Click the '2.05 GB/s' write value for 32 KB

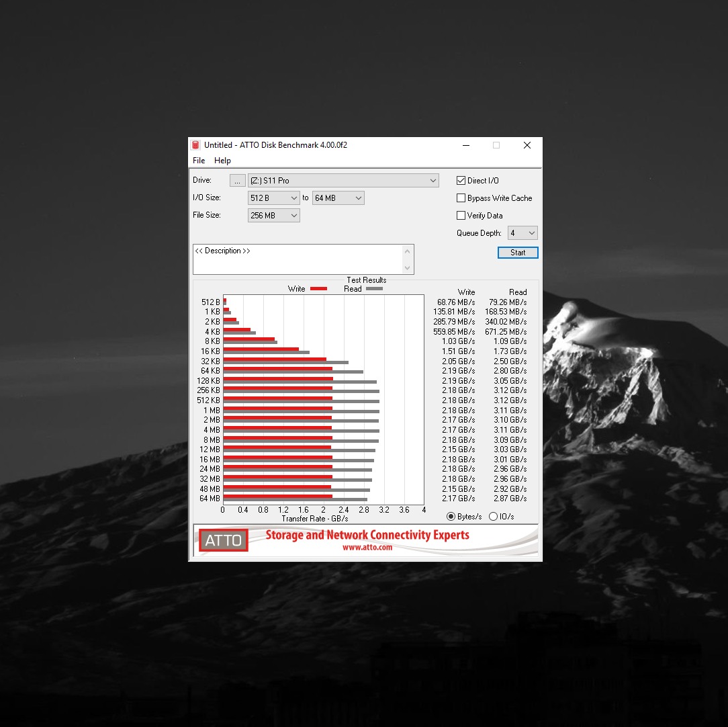click(458, 361)
